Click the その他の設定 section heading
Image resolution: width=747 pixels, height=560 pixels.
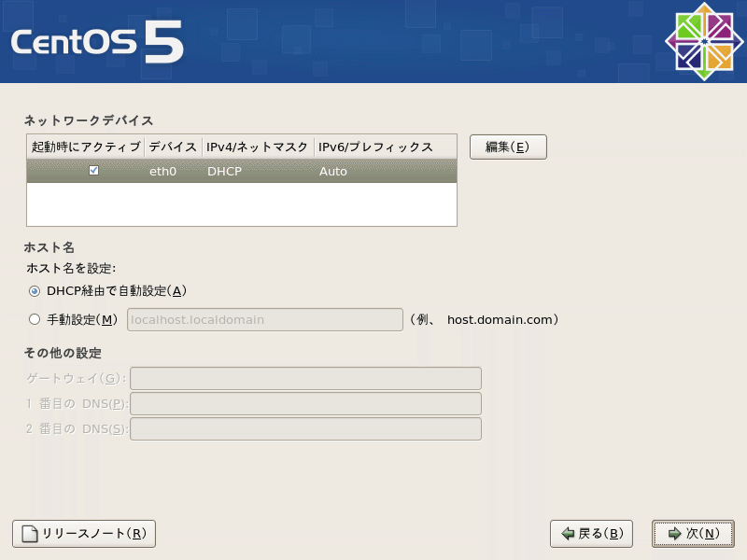(x=63, y=354)
